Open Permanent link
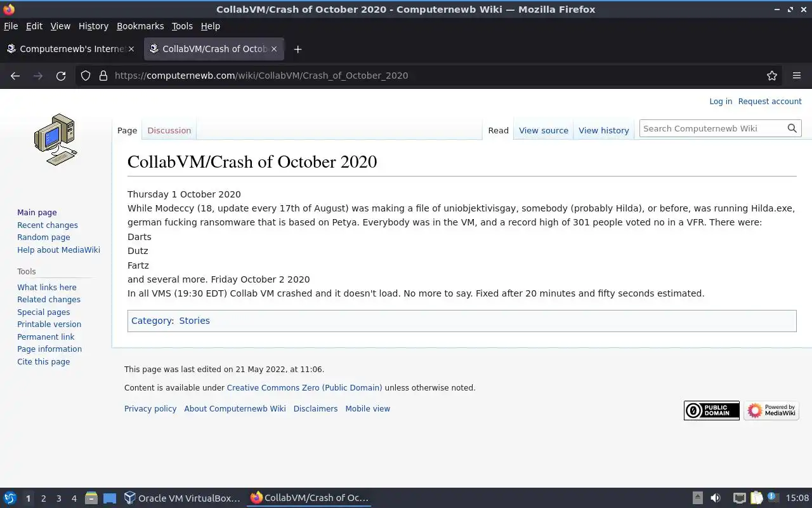This screenshot has width=812, height=508. pyautogui.click(x=46, y=337)
